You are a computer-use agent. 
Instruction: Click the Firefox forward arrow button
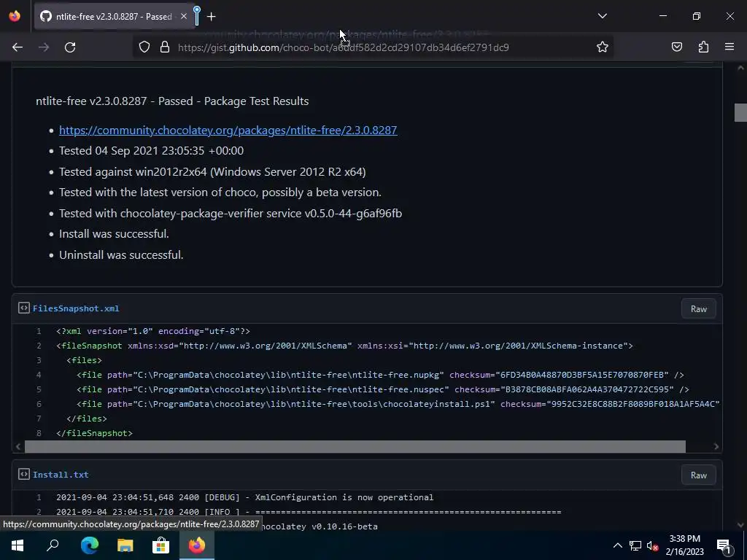point(44,47)
